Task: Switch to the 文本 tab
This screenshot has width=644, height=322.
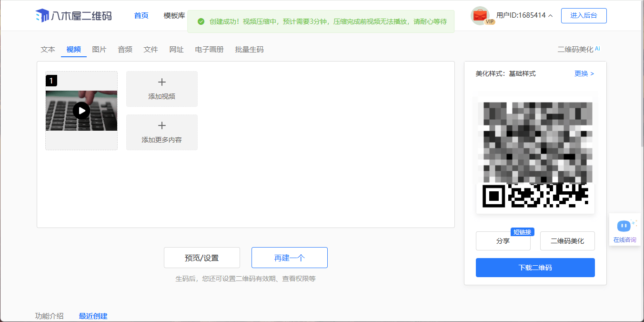Action: pos(48,50)
